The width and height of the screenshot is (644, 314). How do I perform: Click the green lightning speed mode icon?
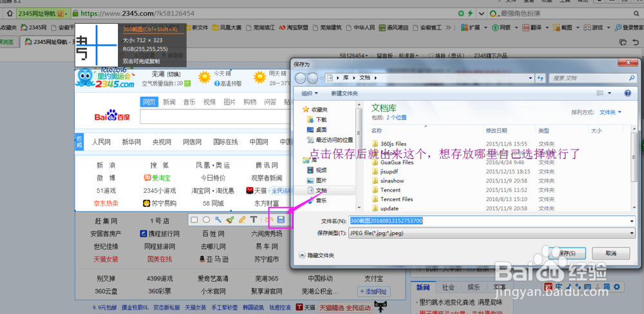[470, 14]
